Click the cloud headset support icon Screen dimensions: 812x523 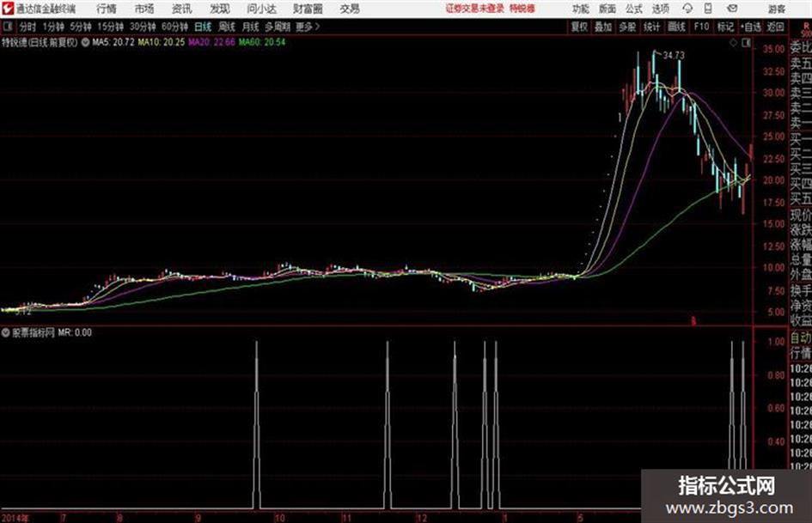[x=687, y=9]
